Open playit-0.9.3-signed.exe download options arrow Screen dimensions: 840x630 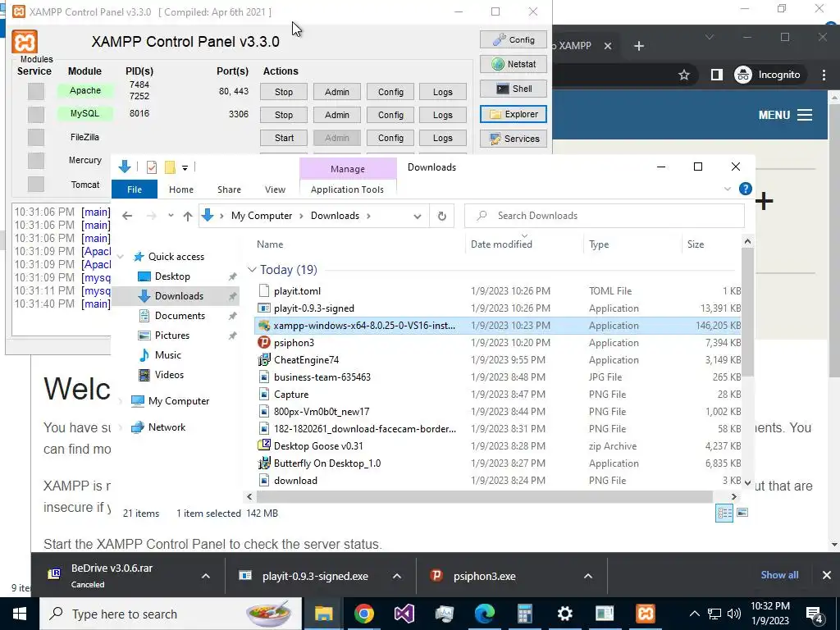[x=397, y=576]
